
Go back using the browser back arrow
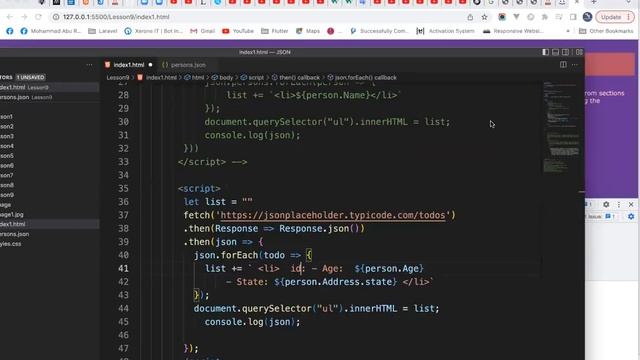coord(10,17)
